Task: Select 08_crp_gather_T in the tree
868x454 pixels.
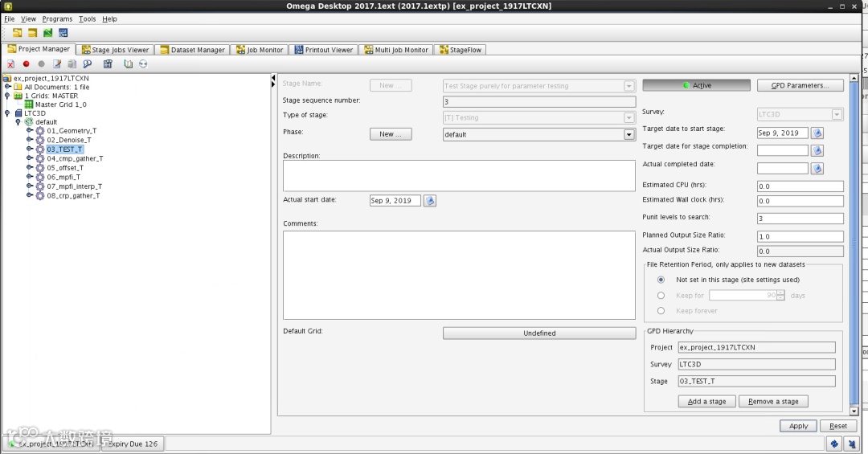Action: tap(73, 196)
